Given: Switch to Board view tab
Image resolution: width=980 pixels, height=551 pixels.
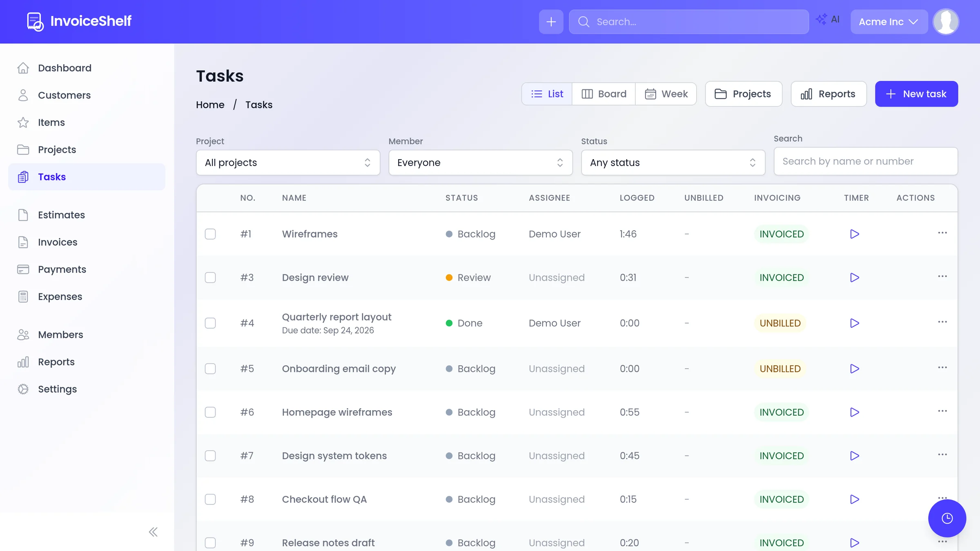Looking at the screenshot, I should point(604,94).
